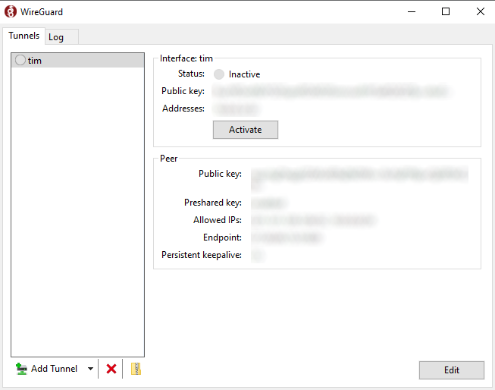Select the tim tunnel in the list
This screenshot has height=390, width=495.
(x=78, y=60)
